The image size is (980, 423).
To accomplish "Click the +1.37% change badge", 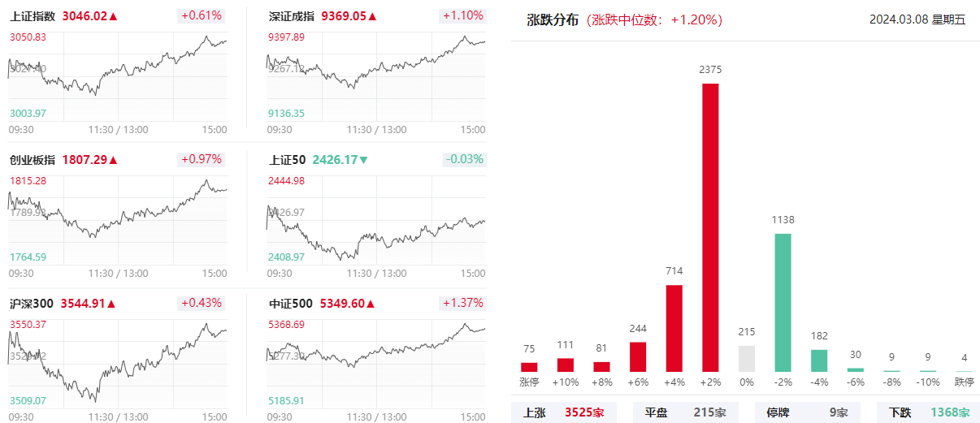I will pos(462,304).
